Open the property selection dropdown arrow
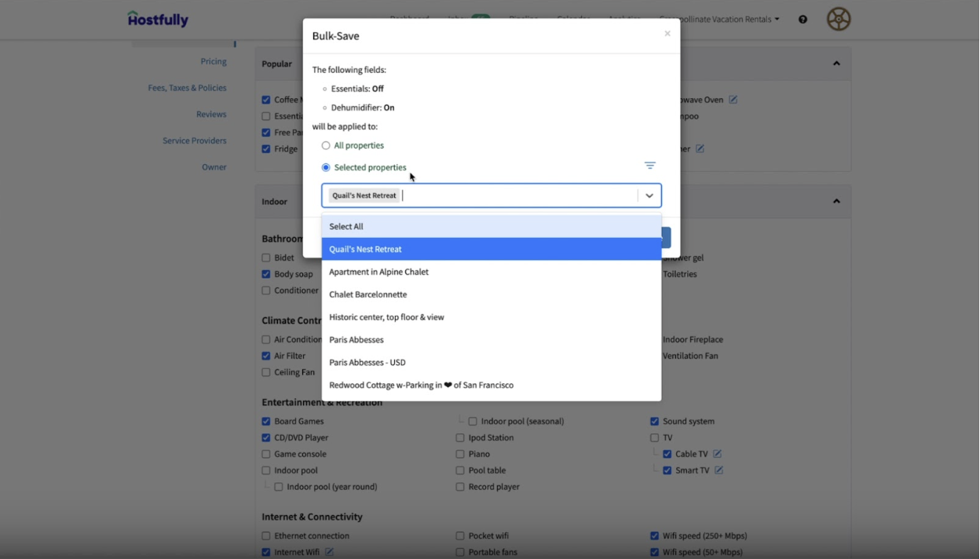The width and height of the screenshot is (980, 559). tap(649, 195)
